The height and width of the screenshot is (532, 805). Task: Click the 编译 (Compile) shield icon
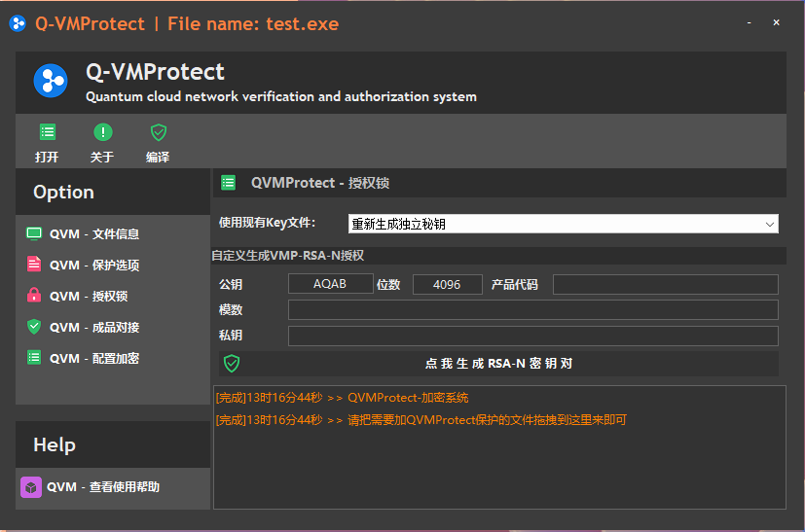tap(158, 132)
